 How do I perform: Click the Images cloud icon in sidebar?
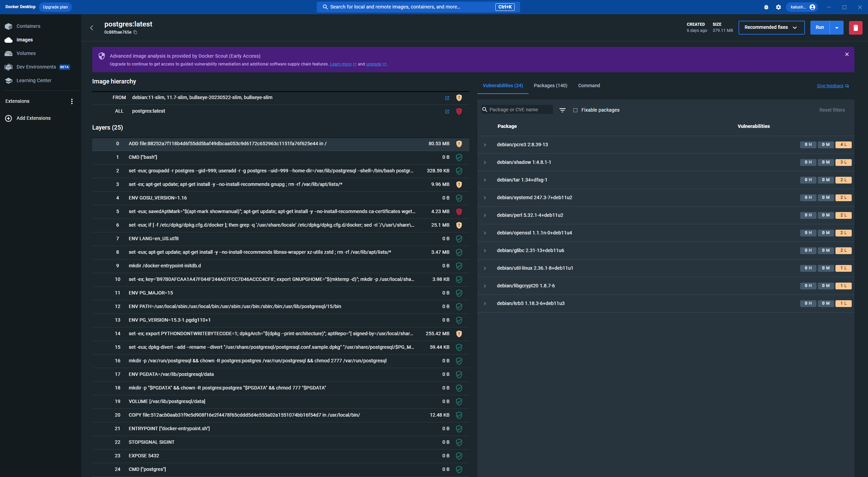pos(9,40)
